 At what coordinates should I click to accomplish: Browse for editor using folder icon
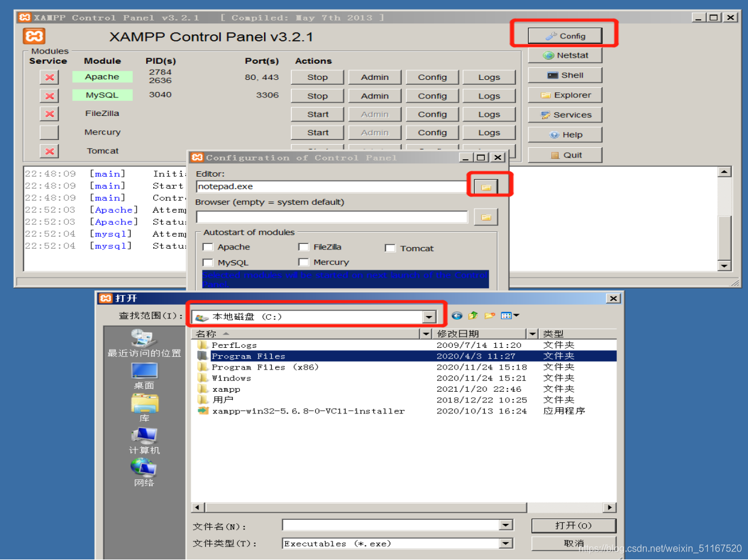[486, 187]
